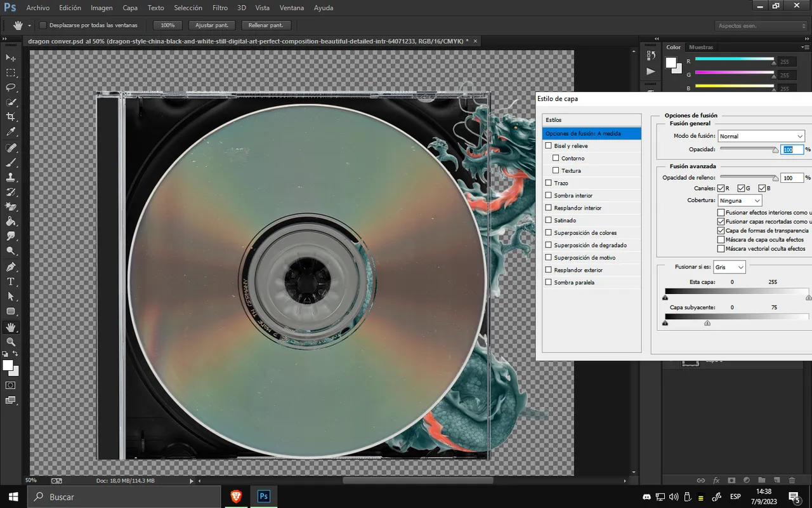This screenshot has width=812, height=508.
Task: Enable Sombra paralela checkbox
Action: pos(549,283)
